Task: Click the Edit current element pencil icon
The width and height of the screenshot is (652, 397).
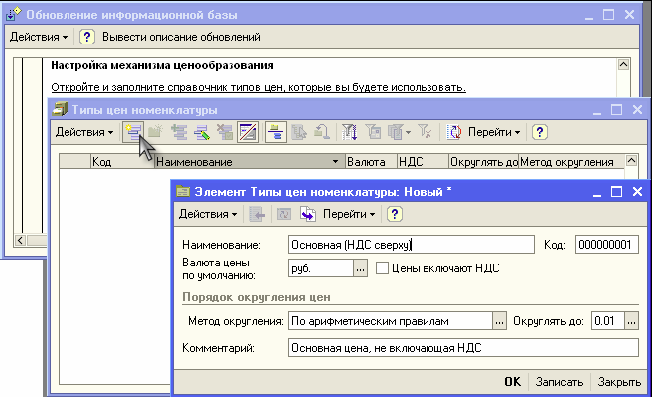Action: pyautogui.click(x=202, y=132)
